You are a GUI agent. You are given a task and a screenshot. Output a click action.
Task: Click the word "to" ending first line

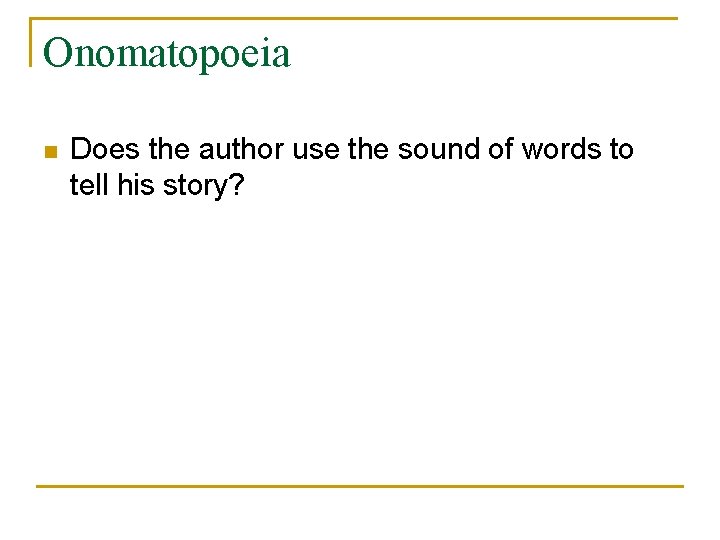point(621,150)
